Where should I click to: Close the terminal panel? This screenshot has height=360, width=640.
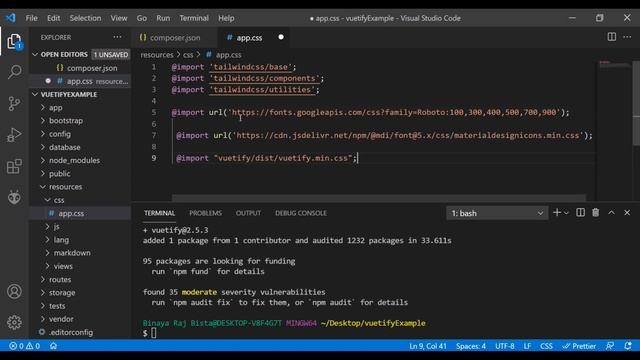[627, 213]
